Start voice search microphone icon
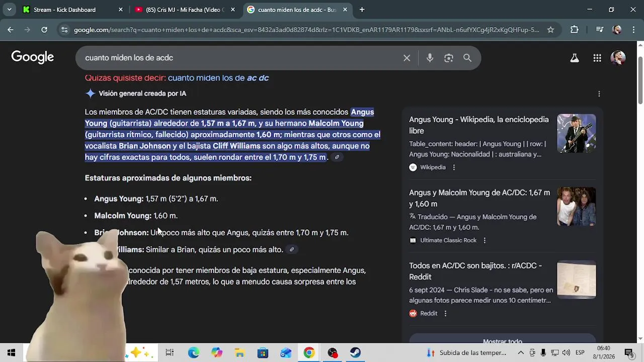Screen dimensions: 644x362 [430, 58]
